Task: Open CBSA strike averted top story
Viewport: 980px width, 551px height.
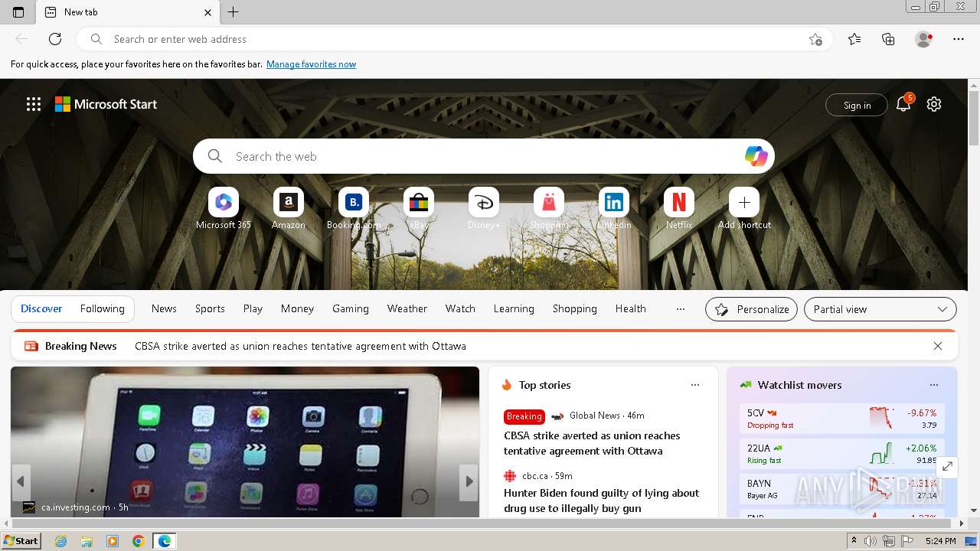Action: (x=592, y=443)
